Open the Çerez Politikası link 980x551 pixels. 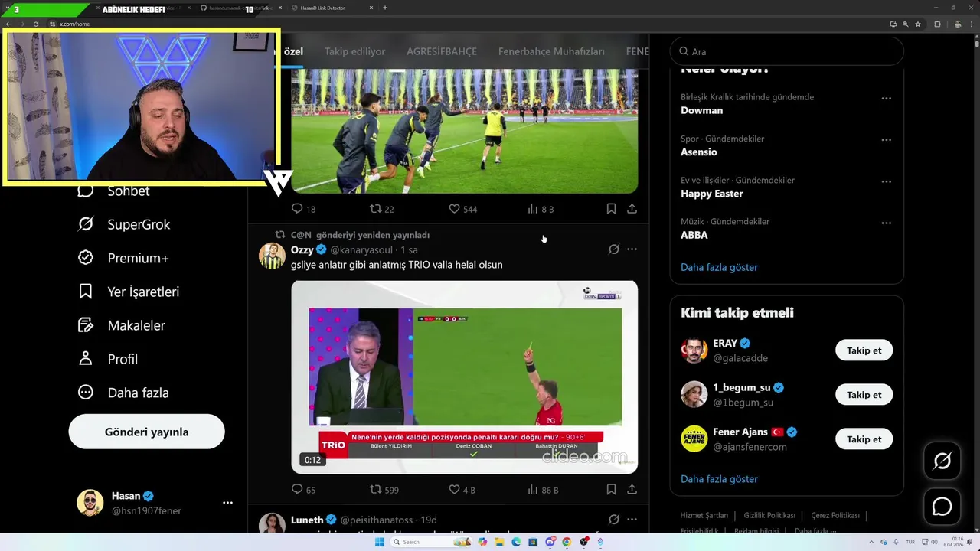click(x=835, y=515)
